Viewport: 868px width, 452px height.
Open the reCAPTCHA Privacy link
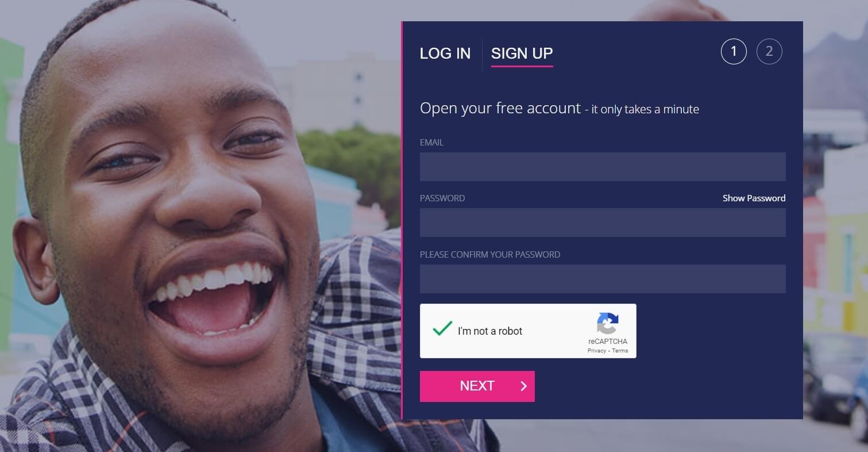[x=597, y=351]
